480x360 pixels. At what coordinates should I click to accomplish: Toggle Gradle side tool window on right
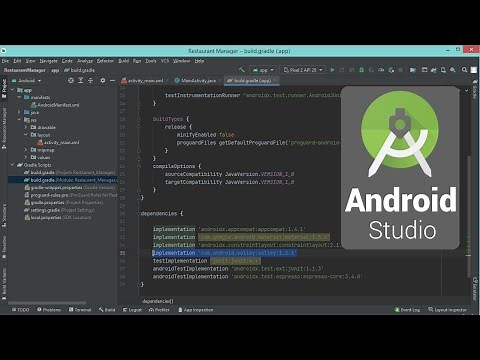(x=475, y=89)
